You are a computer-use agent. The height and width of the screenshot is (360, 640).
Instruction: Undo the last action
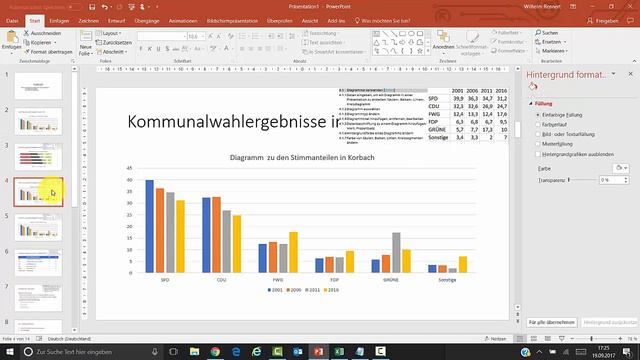(x=105, y=7)
